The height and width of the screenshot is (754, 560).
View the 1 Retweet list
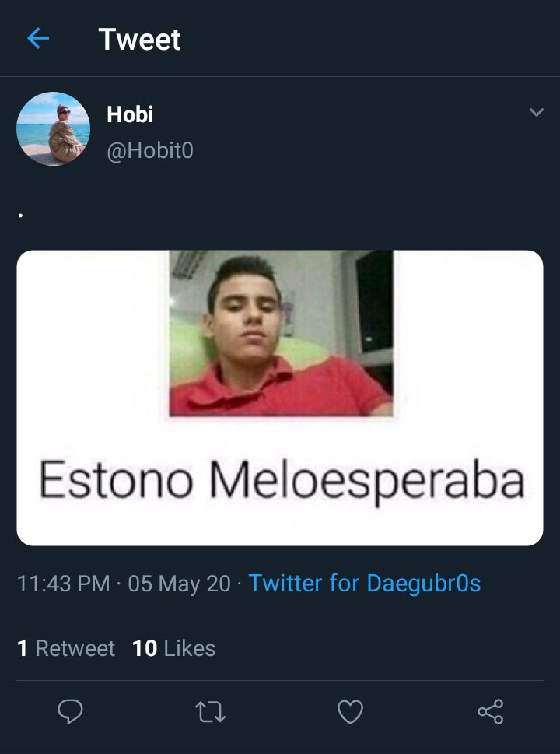[x=66, y=648]
